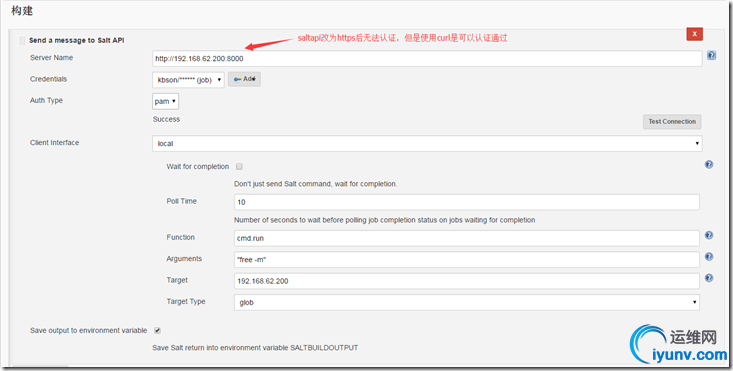This screenshot has height=371, width=733.
Task: Focus the Function field with cmd.run
Action: [467, 238]
